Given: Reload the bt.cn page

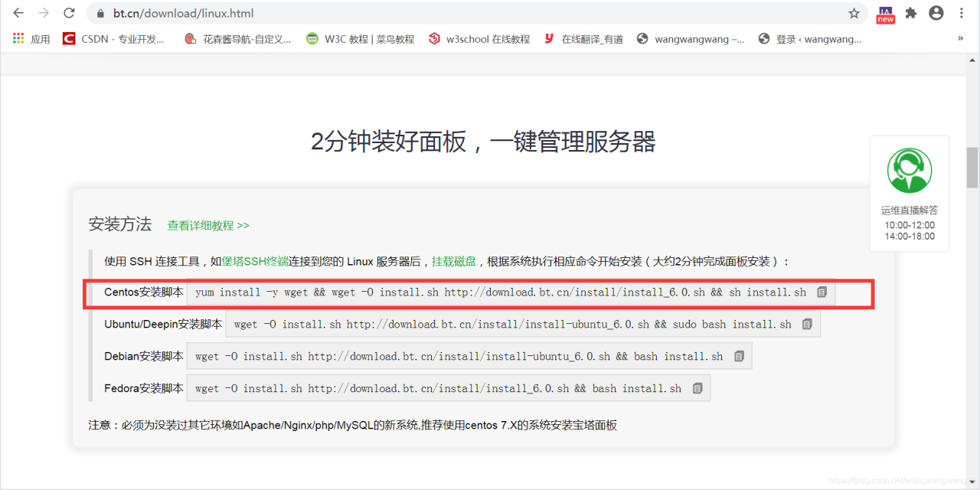Looking at the screenshot, I should pos(69,13).
